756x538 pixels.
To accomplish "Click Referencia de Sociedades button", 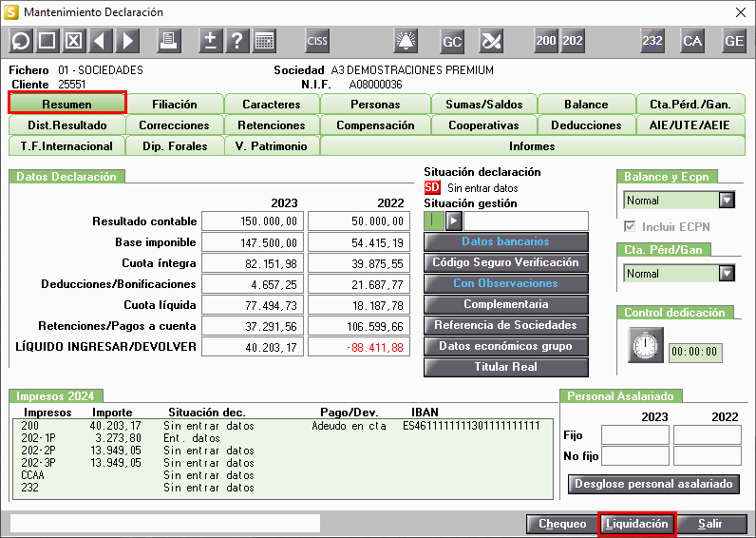I will pyautogui.click(x=506, y=325).
